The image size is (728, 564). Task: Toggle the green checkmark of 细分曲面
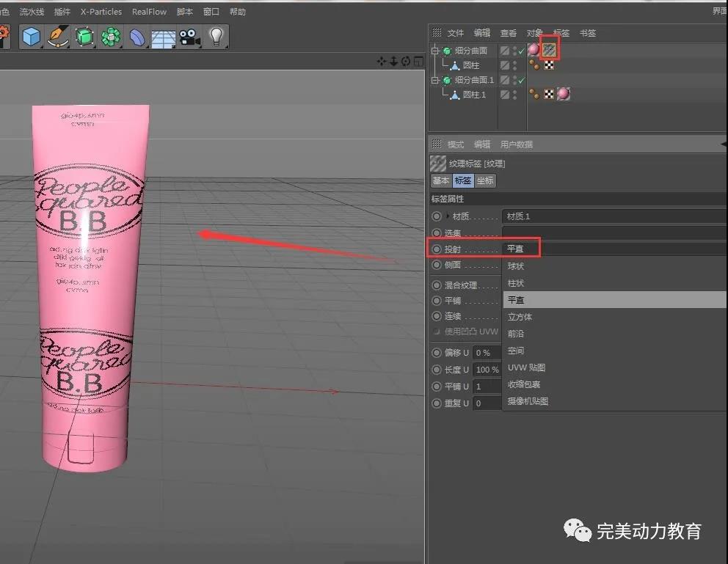pos(522,51)
